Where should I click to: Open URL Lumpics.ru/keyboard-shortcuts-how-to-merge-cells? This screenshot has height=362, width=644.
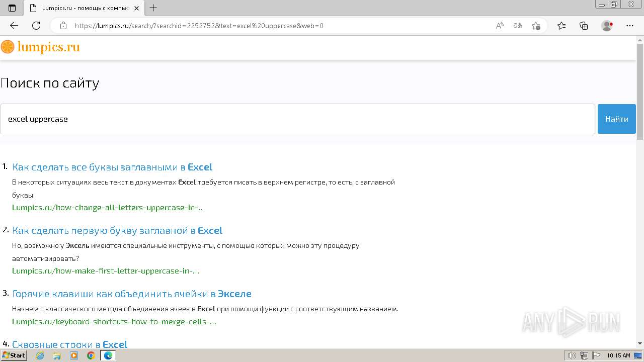coord(114,321)
